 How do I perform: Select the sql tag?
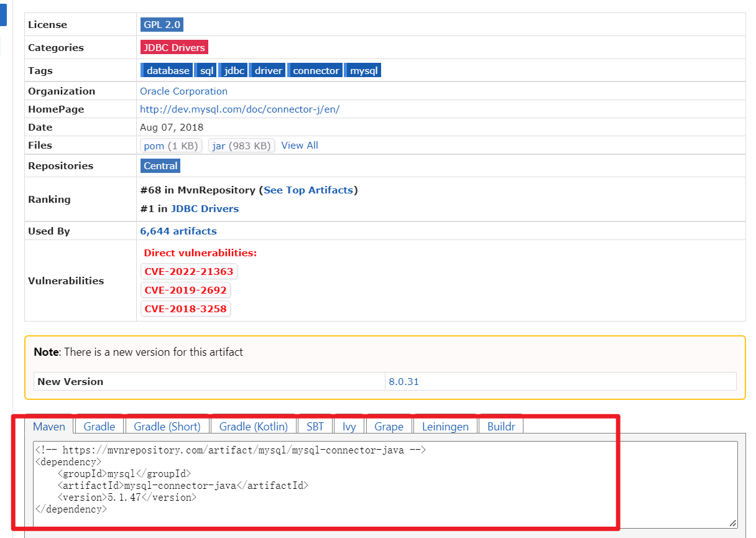pos(205,70)
